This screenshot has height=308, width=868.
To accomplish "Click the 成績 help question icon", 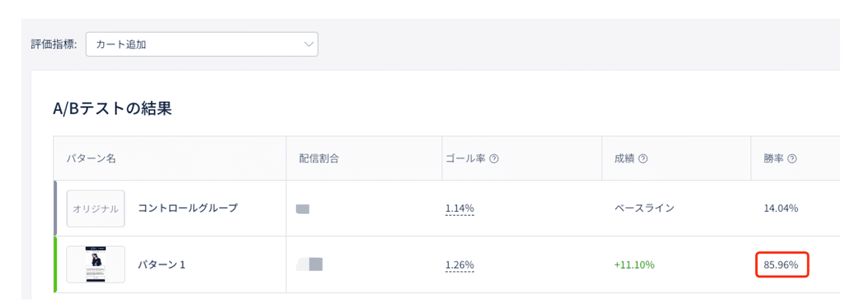I will tap(643, 159).
